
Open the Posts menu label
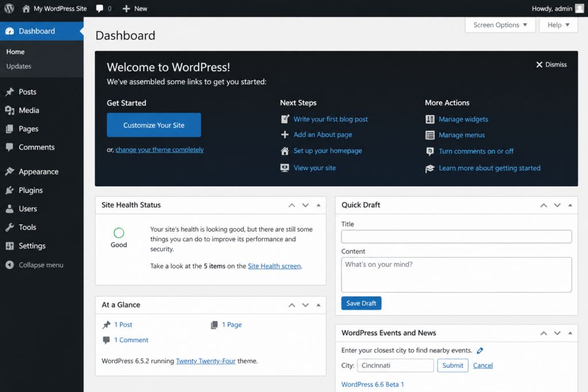coord(28,92)
